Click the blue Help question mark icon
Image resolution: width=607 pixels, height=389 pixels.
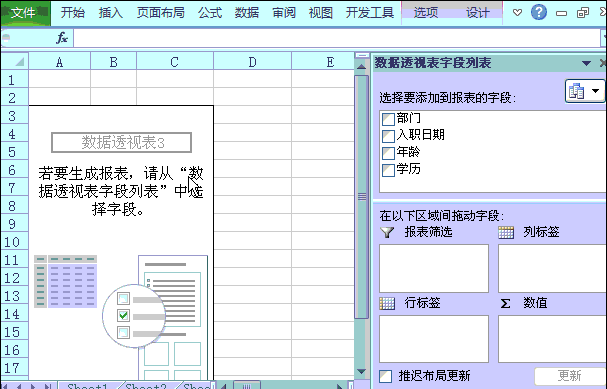click(x=538, y=12)
